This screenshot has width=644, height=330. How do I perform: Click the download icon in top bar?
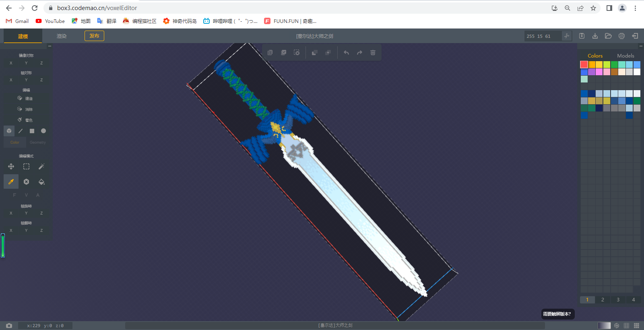pos(595,36)
